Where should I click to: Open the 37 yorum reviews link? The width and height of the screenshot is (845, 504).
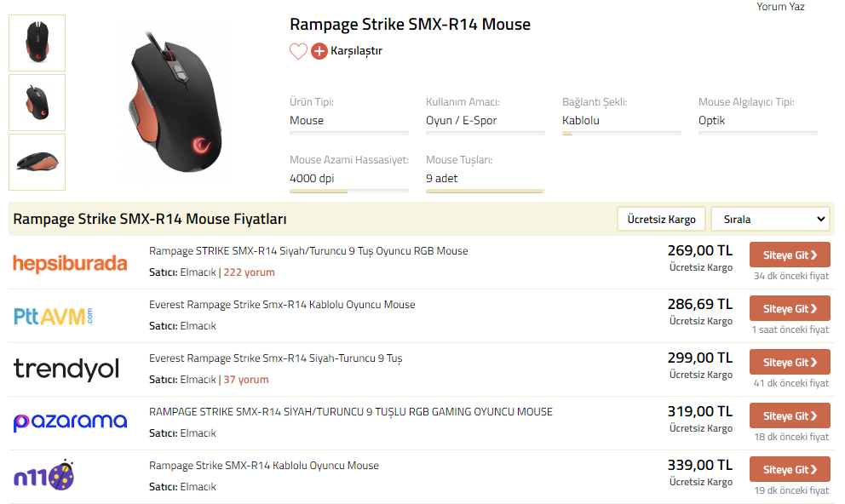pos(246,380)
